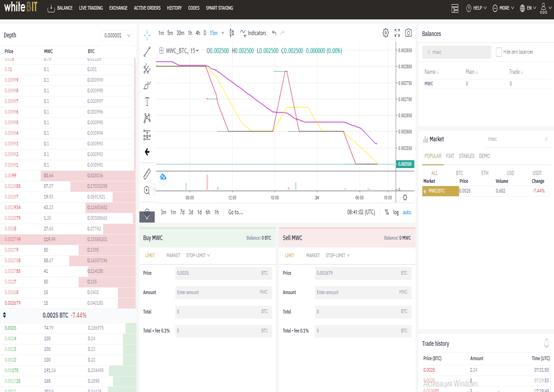This screenshot has width=554, height=392.
Task: Sort balances by Main column
Action: tap(472, 72)
